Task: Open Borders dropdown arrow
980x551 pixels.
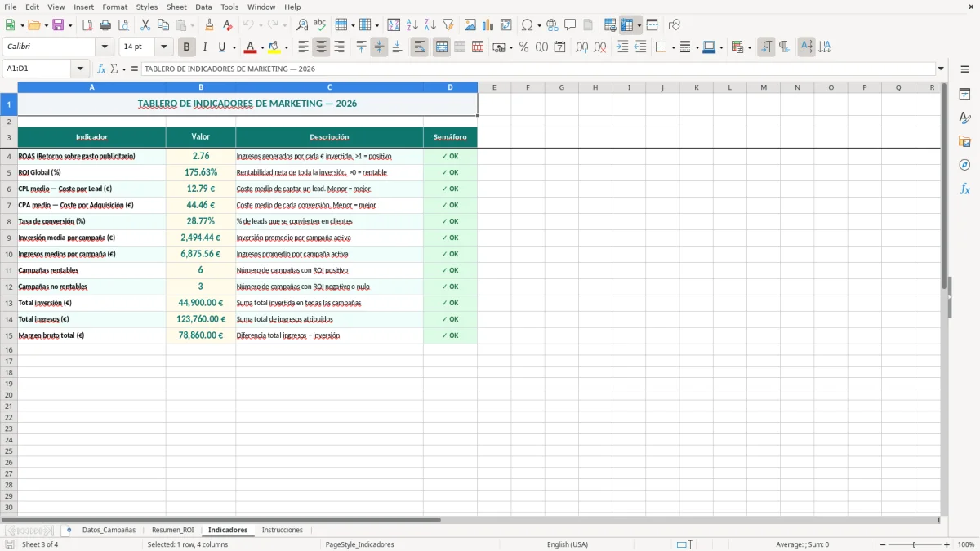Action: tap(673, 47)
